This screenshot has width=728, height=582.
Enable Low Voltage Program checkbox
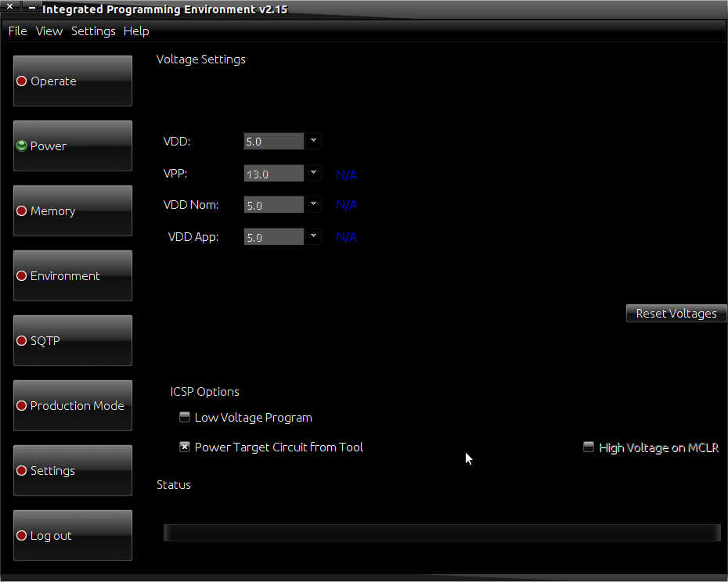185,417
